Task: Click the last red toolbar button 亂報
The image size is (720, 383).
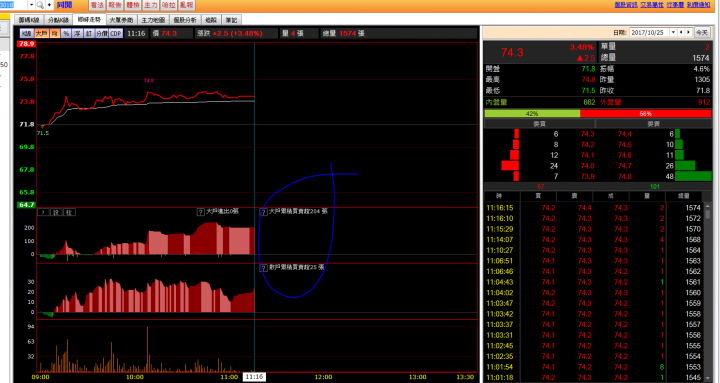Action: pyautogui.click(x=186, y=5)
